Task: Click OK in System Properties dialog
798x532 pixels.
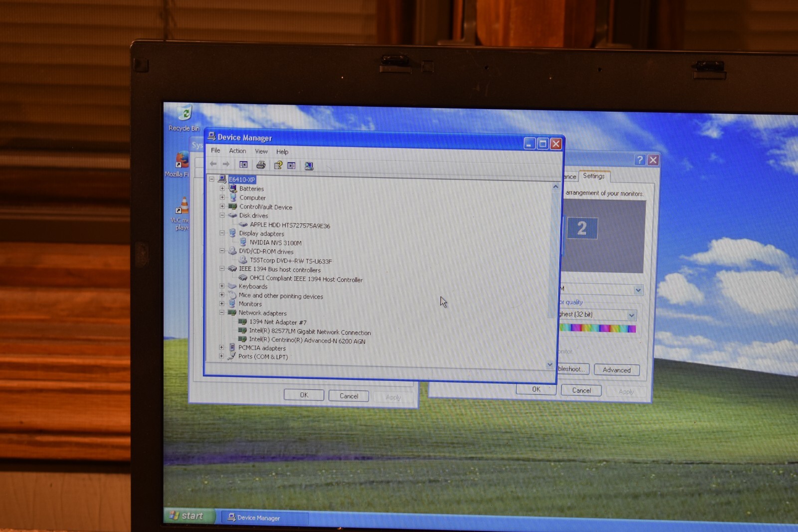Action: pos(304,395)
